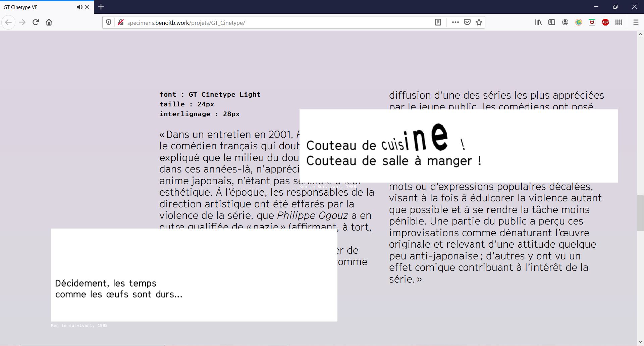
Task: Open the Firefox account menu
Action: coord(565,22)
